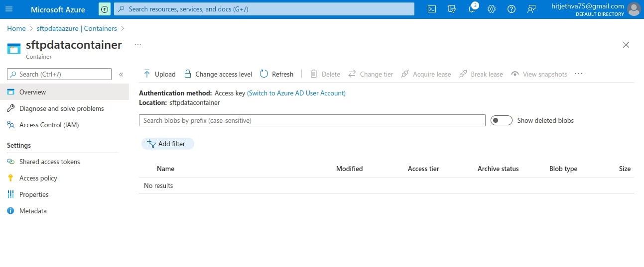Click Change access level

tap(218, 74)
